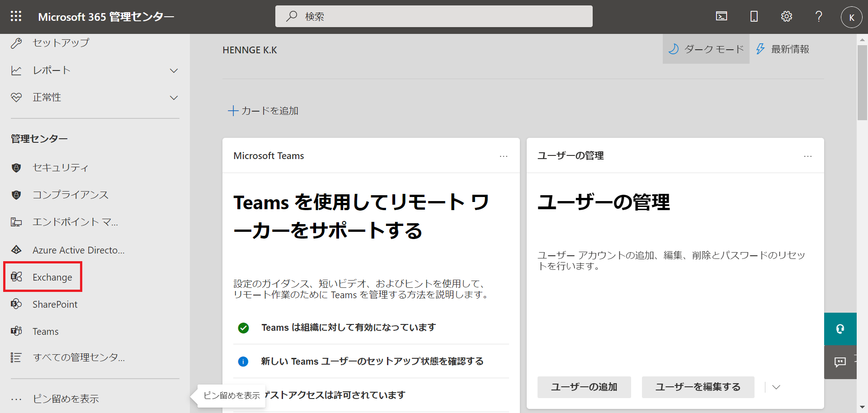Click the scrollbar down arrow

pyautogui.click(x=862, y=408)
